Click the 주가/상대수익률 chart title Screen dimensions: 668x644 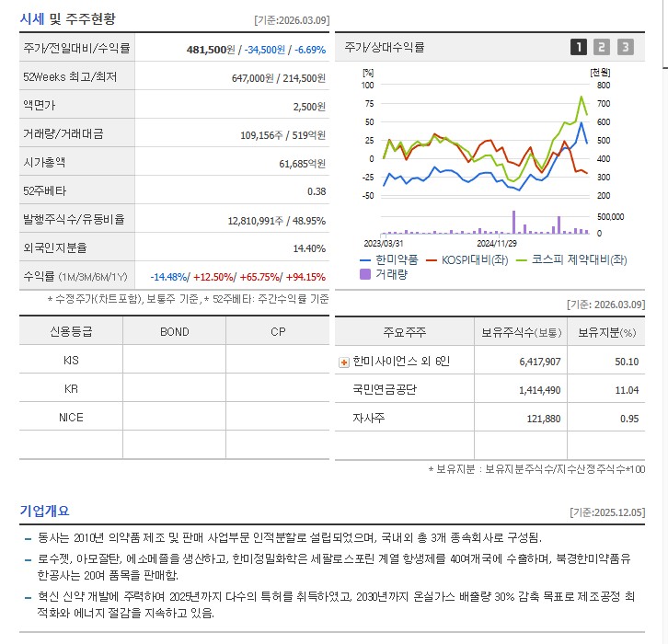point(385,47)
